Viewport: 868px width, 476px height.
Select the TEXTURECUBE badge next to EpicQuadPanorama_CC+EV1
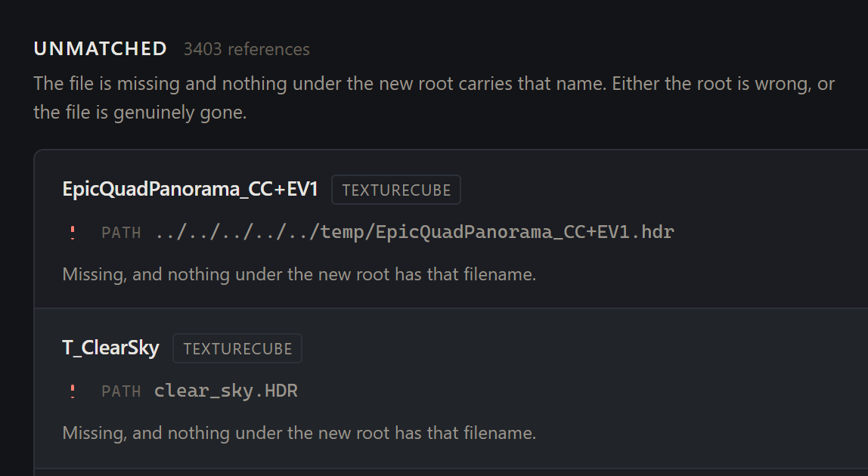tap(395, 190)
